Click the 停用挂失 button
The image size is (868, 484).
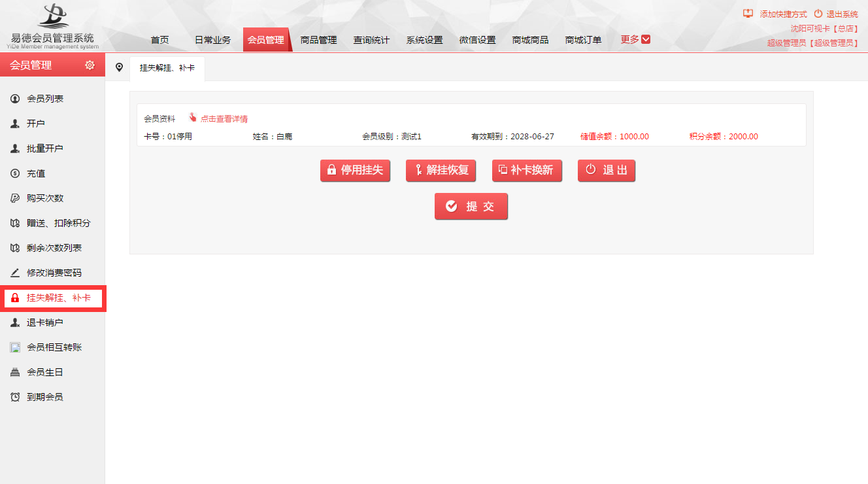coord(355,170)
